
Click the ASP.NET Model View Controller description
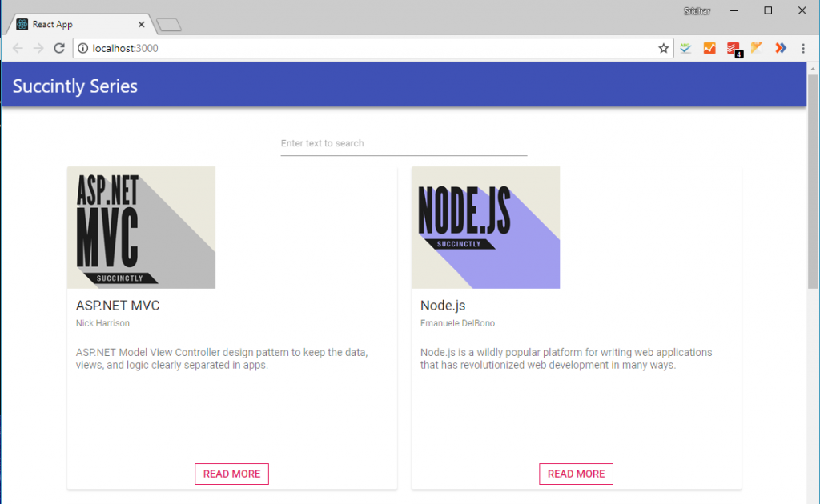222,359
